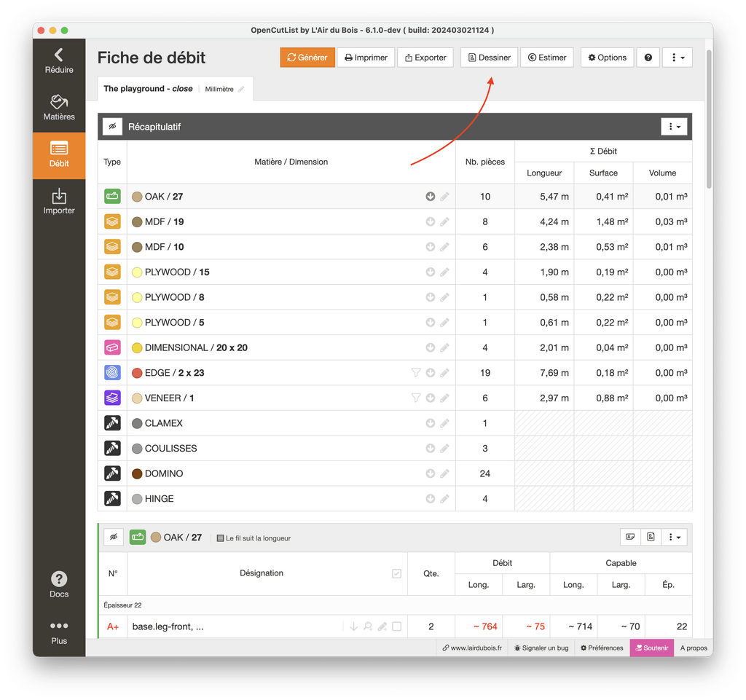Tick the checkbox on base.leg-front row
Viewport: 746px width, 700px height.
(396, 626)
